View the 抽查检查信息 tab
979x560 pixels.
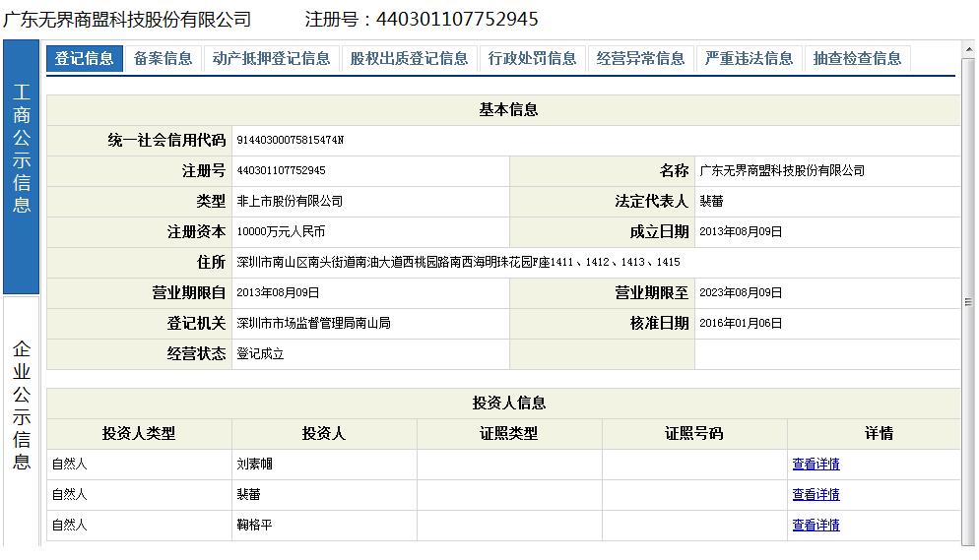[858, 58]
